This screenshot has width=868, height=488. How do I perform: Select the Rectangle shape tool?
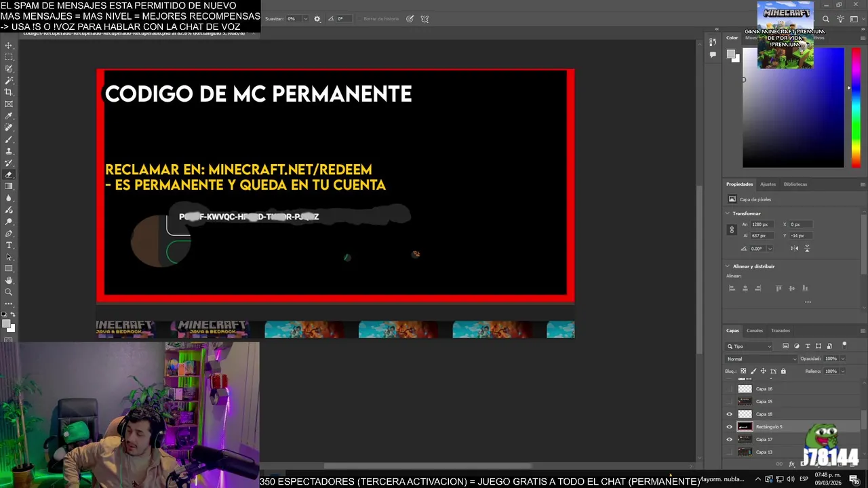click(9, 268)
